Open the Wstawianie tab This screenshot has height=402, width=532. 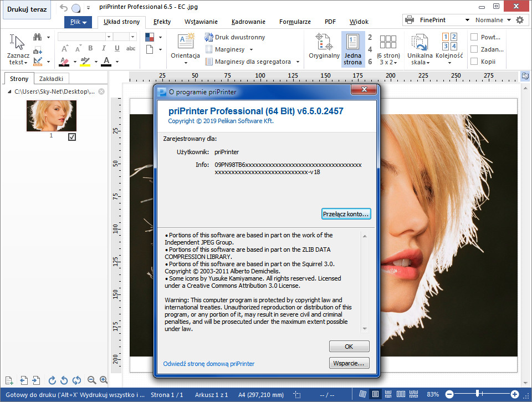tap(201, 22)
